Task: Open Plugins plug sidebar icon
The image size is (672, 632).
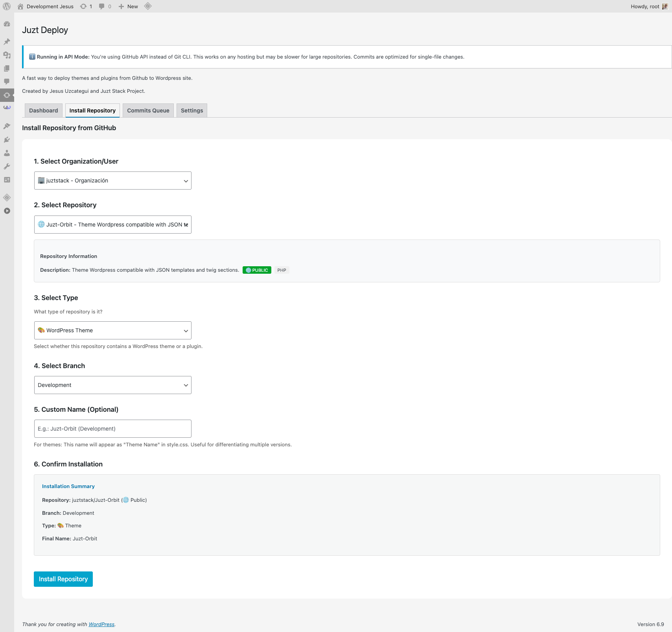Action: coord(7,140)
